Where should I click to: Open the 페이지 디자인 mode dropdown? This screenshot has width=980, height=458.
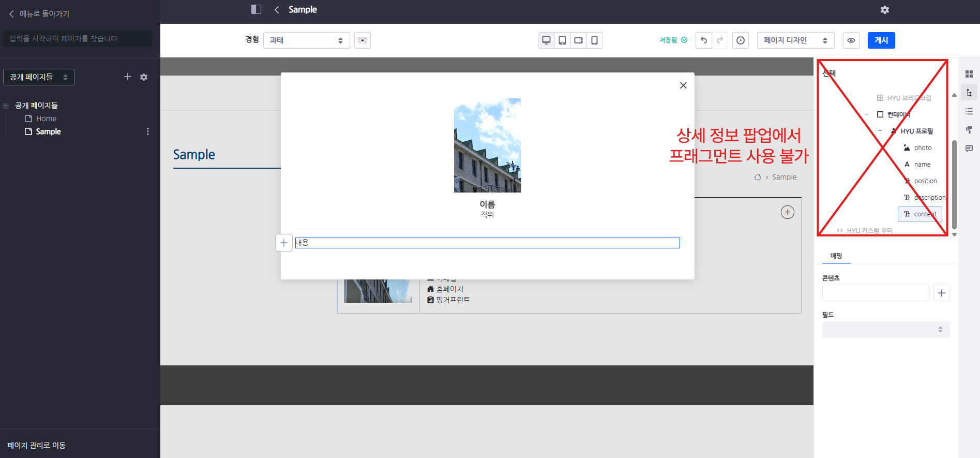click(x=795, y=40)
